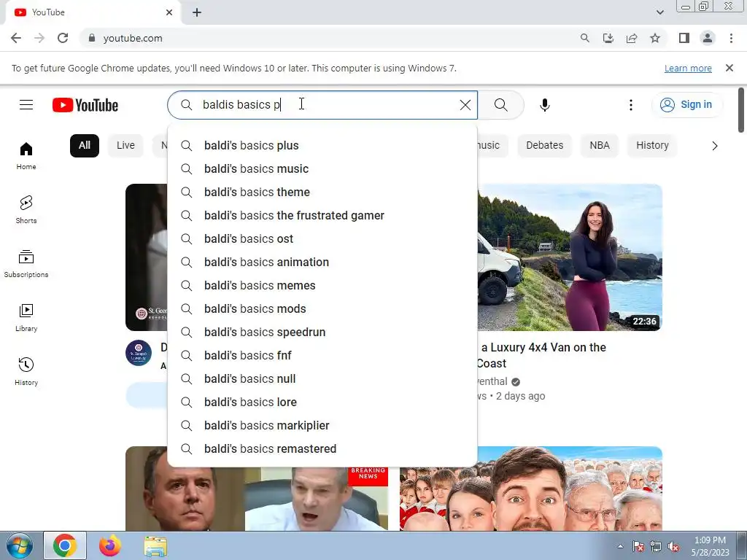Choose suggestion baldi's basics markiplier

322,425
